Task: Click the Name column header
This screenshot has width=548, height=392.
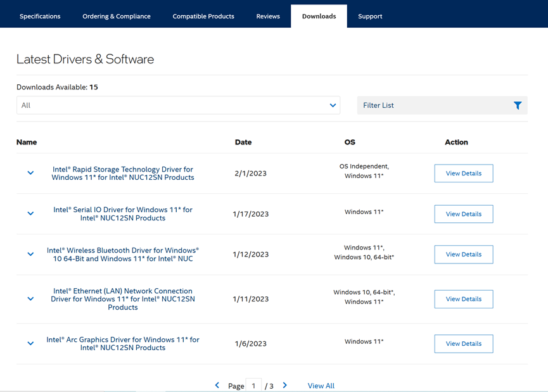Action: [27, 142]
